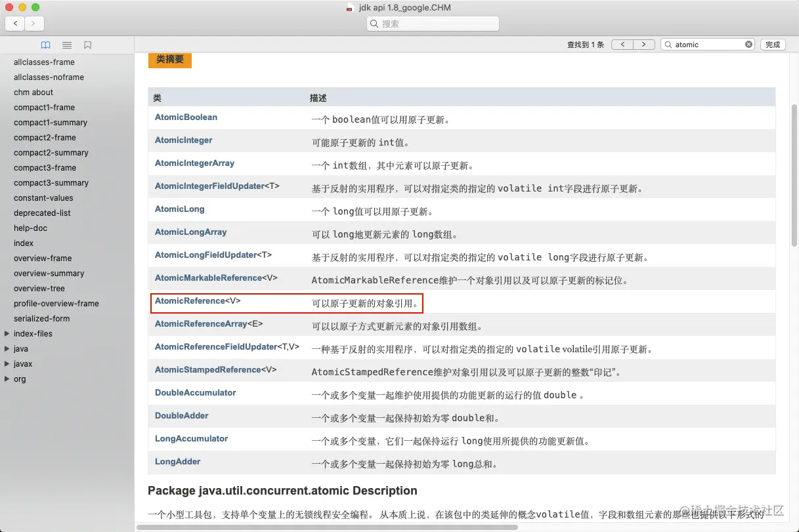
Task: Navigate back with the left arrow
Action: click(14, 23)
